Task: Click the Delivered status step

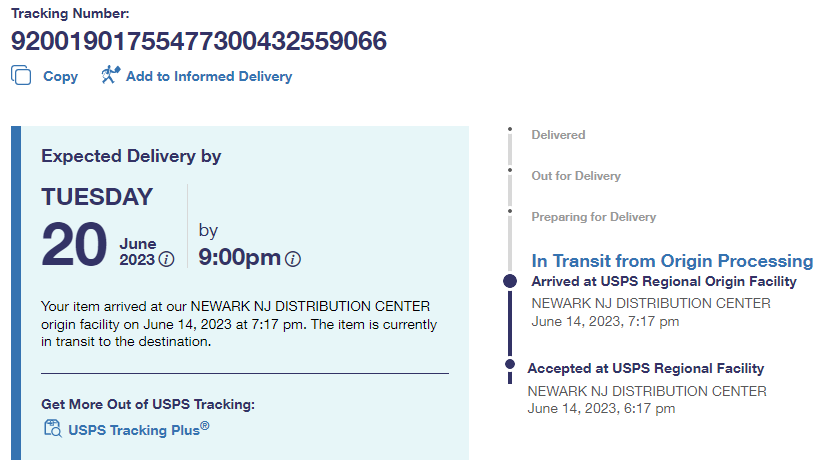Action: (558, 135)
